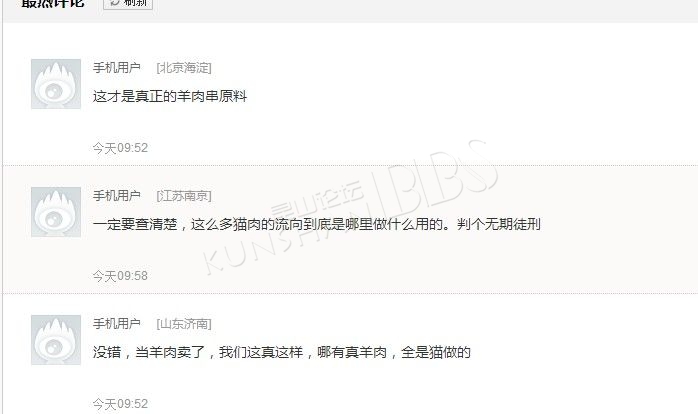Click the [北京海淀] location tag
The image size is (698, 414).
[184, 68]
